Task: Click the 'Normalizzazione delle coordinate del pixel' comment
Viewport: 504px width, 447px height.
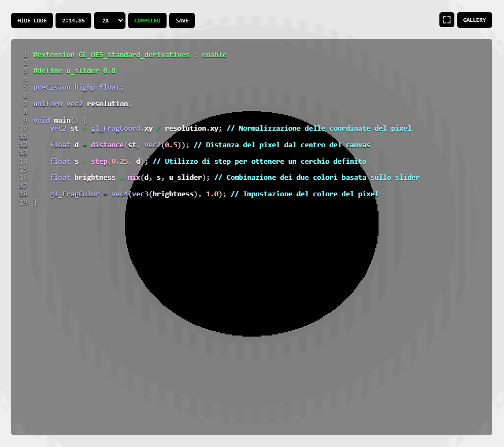Action: click(319, 129)
